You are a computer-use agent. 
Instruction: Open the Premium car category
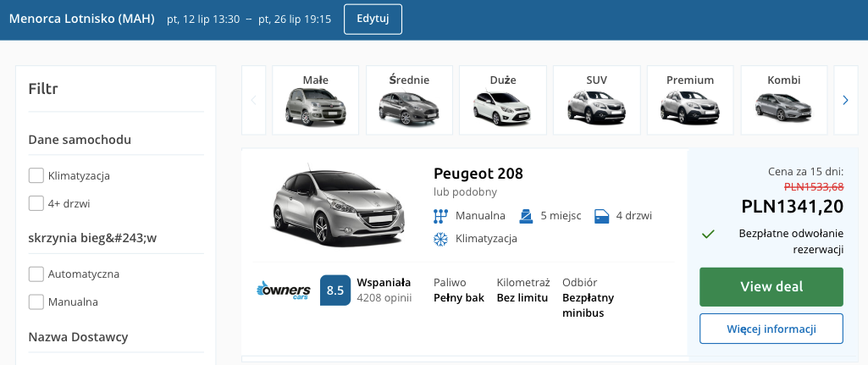(690, 100)
